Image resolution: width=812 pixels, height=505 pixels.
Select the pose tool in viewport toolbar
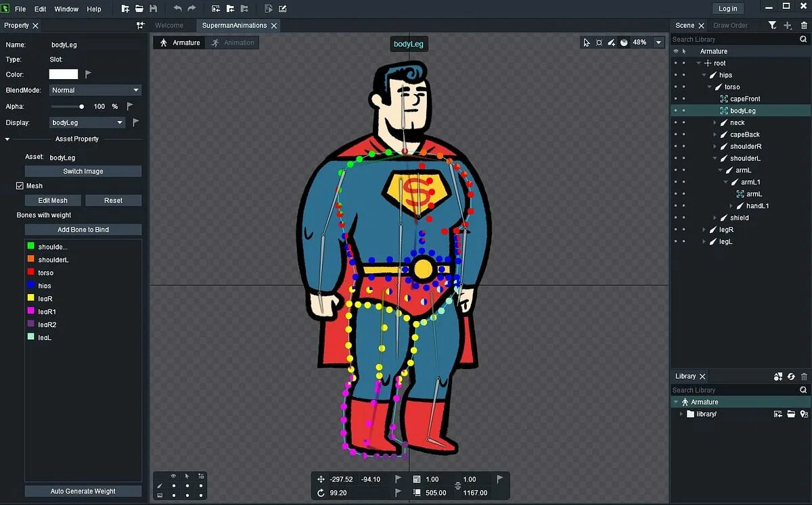(599, 42)
